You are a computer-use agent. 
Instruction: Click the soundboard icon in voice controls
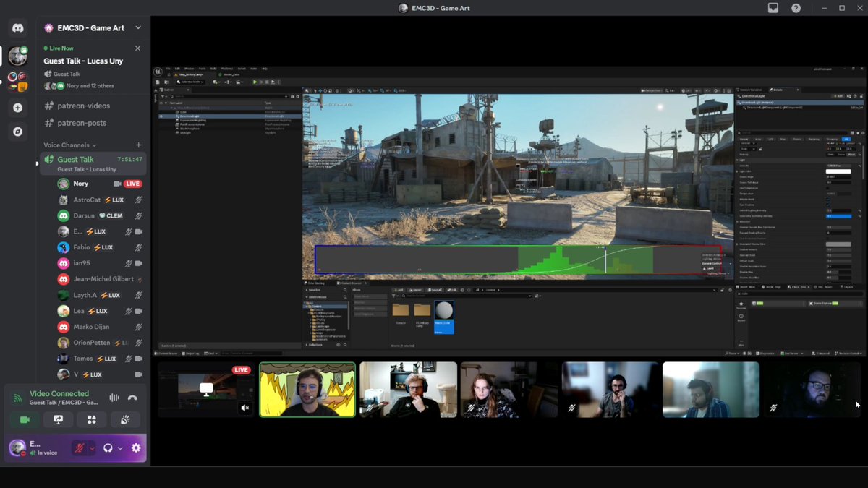[124, 420]
